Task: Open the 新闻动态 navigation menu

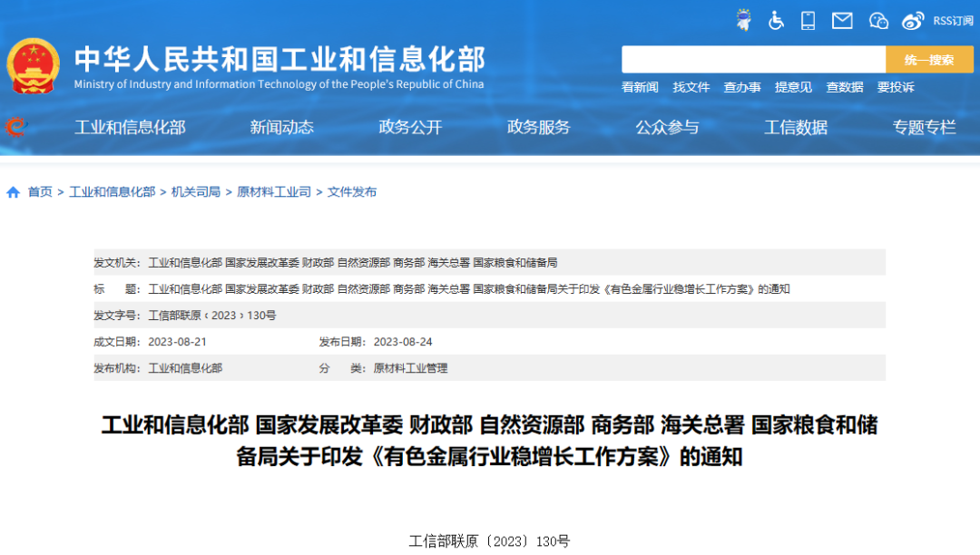Action: (x=282, y=127)
